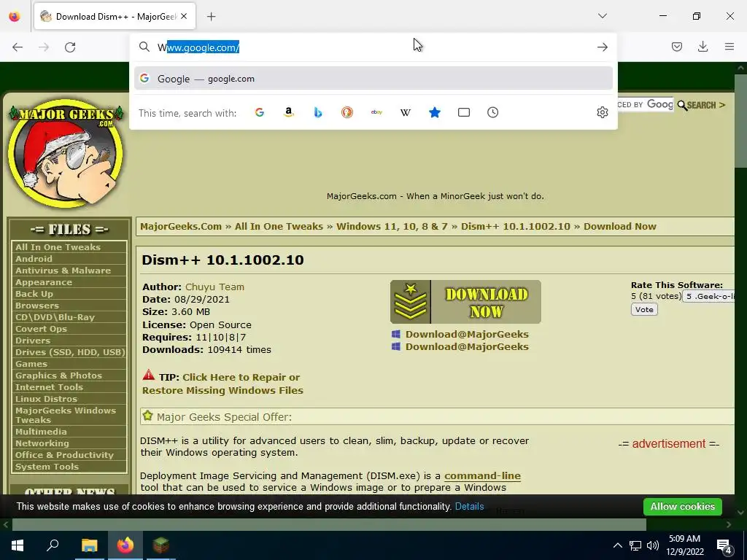Open Appearance sidebar category

[43, 282]
